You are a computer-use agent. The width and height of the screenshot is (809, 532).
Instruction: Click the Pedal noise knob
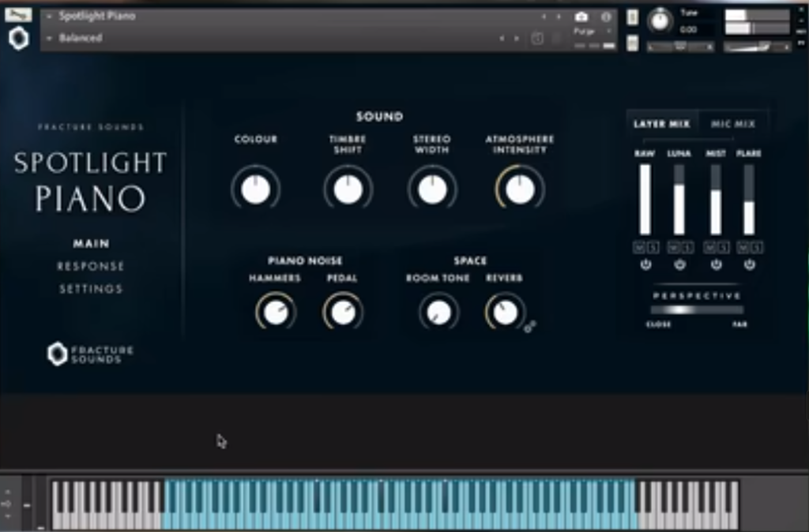[x=343, y=312]
